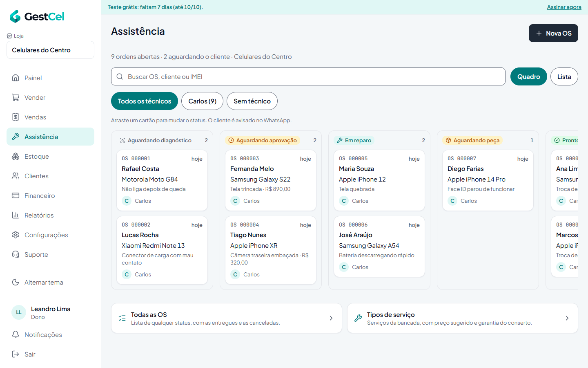Filter orders with Sem técnico
This screenshot has height=368, width=588.
tap(252, 101)
